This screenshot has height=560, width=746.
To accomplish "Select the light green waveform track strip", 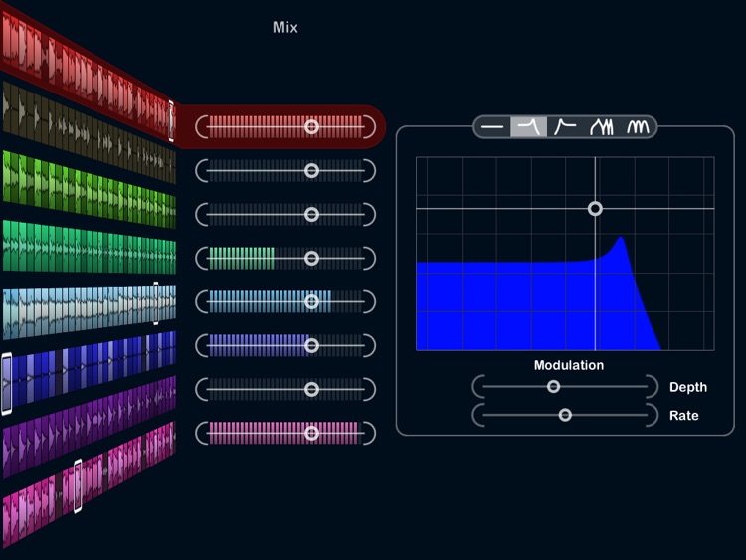I will [89, 189].
